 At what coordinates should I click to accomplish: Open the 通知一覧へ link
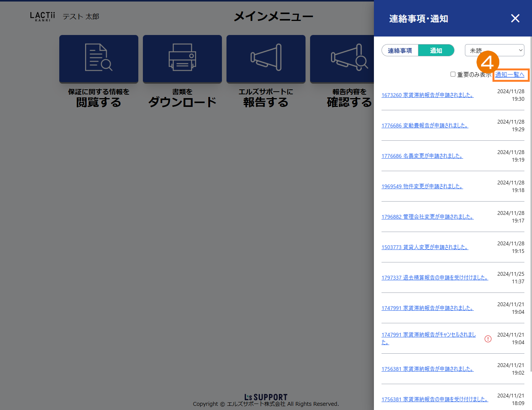click(510, 75)
